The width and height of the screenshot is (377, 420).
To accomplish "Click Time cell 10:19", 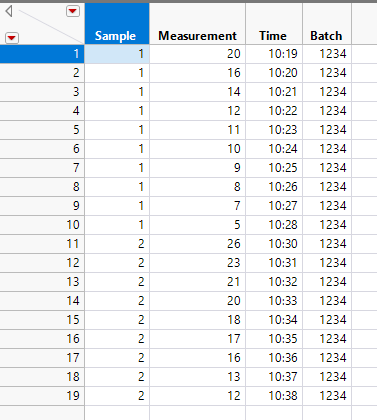I will pos(274,54).
